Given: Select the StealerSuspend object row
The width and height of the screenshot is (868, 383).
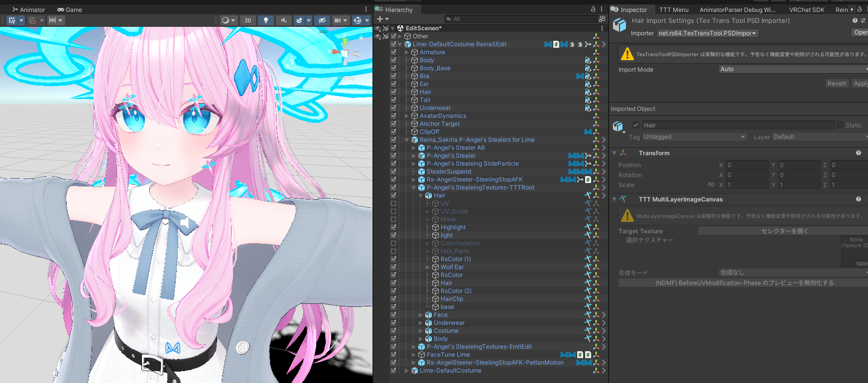Looking at the screenshot, I should [491, 172].
